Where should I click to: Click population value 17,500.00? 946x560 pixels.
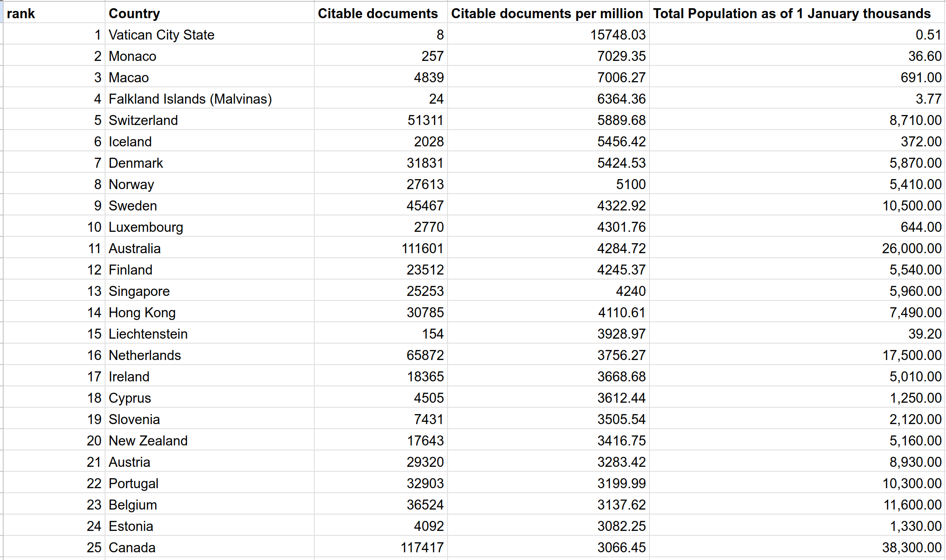click(797, 355)
